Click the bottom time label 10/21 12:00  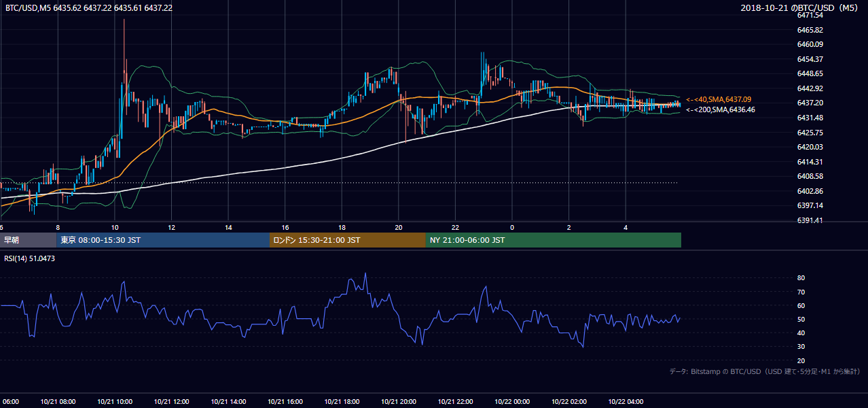pyautogui.click(x=171, y=401)
